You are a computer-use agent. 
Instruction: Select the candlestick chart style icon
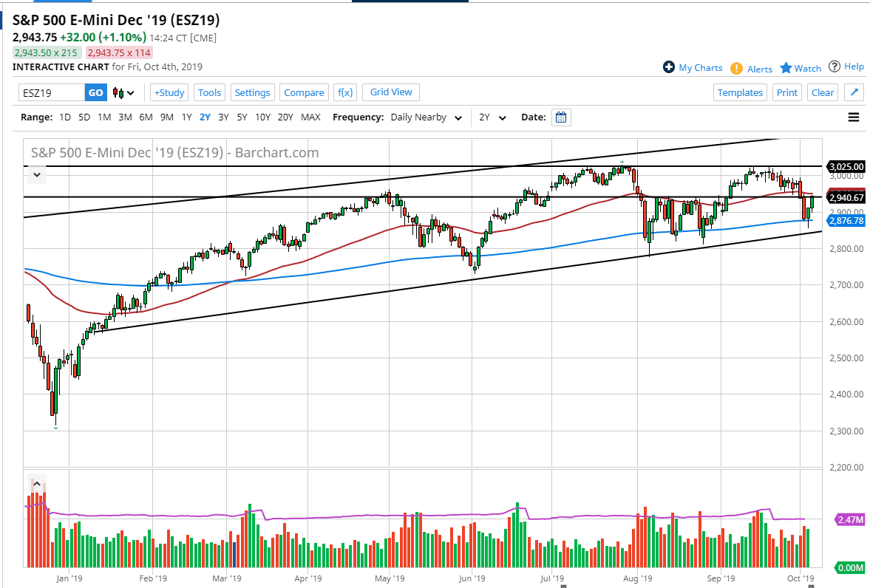pyautogui.click(x=116, y=92)
